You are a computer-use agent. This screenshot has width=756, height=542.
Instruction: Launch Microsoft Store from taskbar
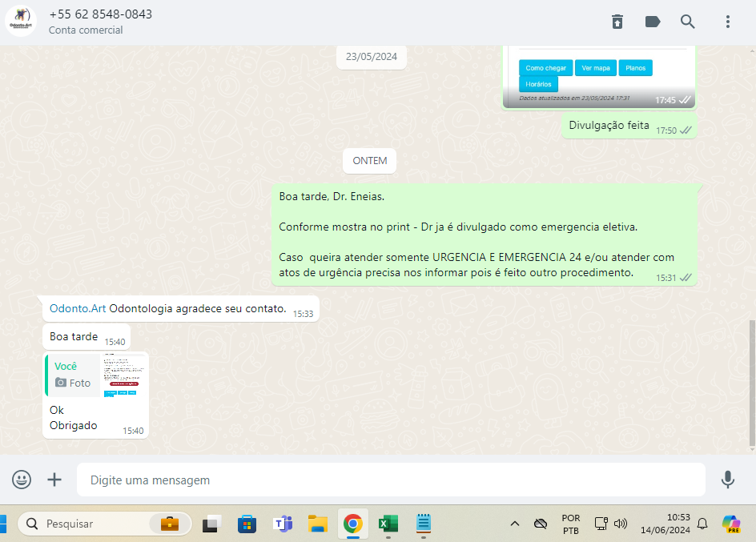coord(247,524)
